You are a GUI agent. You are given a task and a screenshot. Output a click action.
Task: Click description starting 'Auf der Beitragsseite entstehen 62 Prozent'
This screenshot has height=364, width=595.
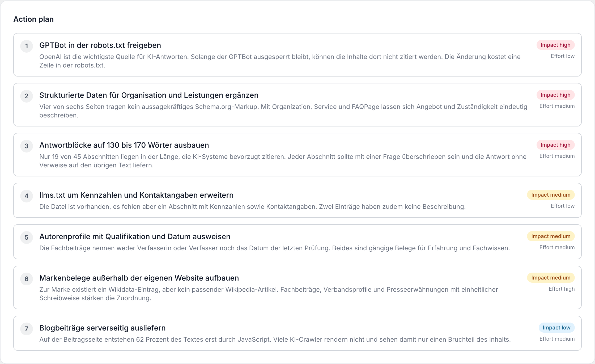tap(275, 340)
